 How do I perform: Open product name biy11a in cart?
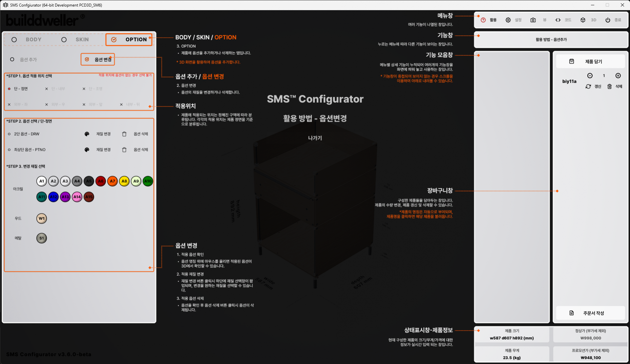[569, 81]
